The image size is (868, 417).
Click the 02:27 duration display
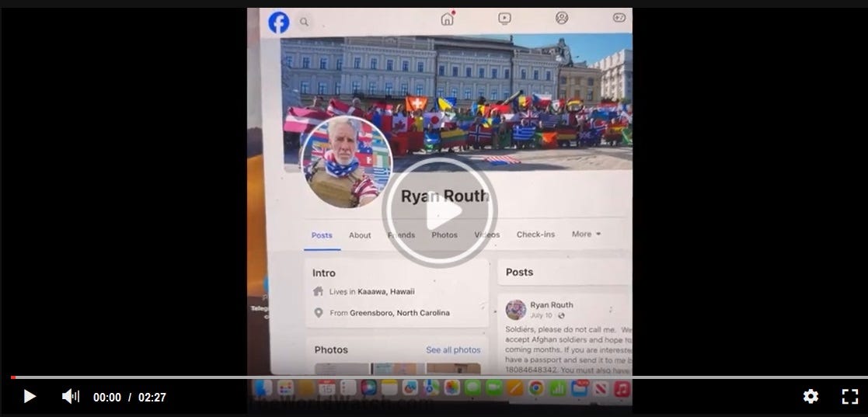[152, 397]
